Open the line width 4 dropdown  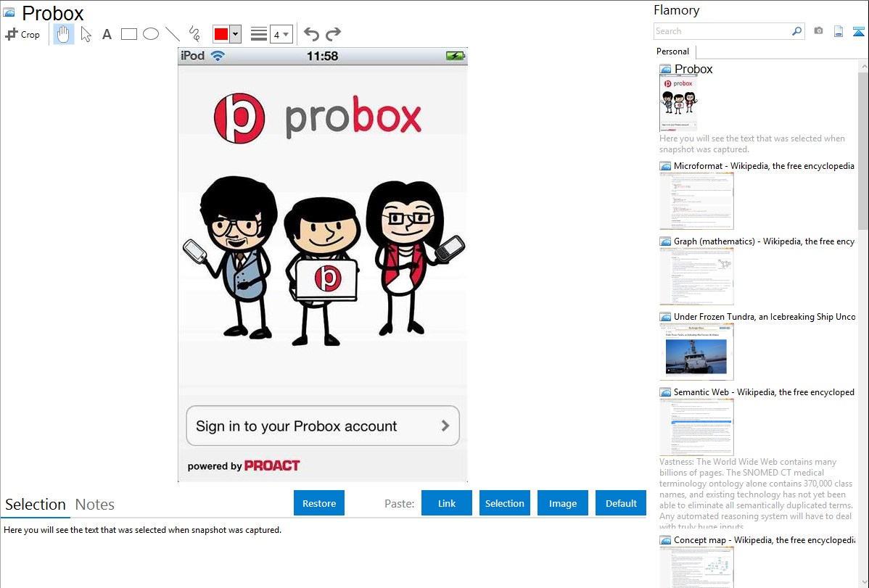point(281,34)
